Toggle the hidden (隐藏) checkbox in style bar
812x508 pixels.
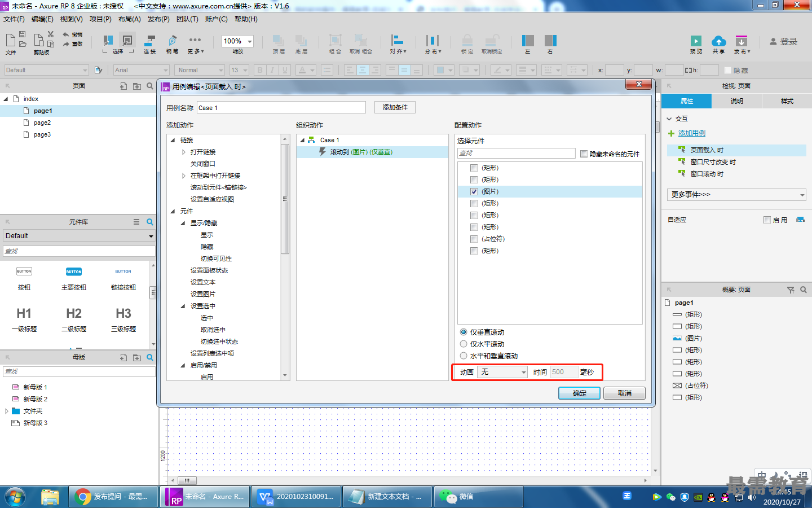[727, 70]
